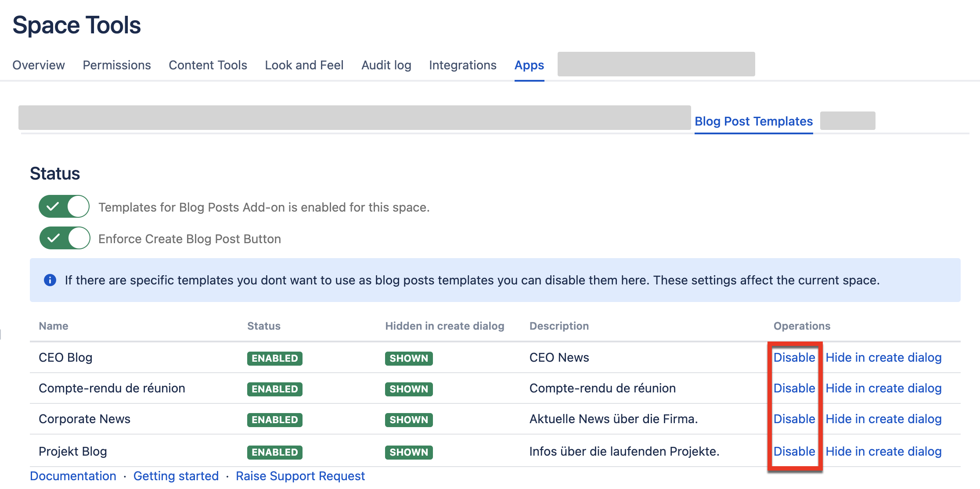Toggle Enforce Create Blog Post Button switch

click(65, 238)
